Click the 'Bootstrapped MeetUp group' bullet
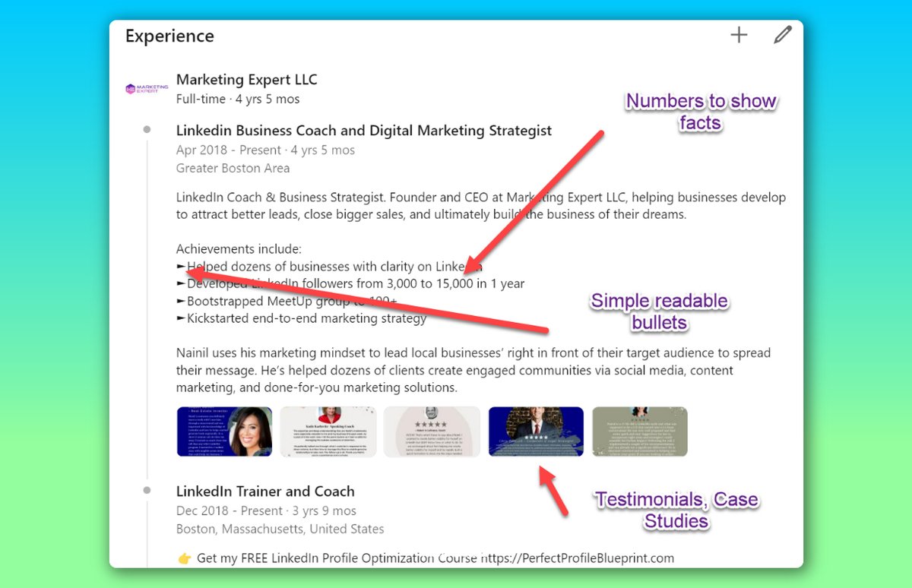The height and width of the screenshot is (588, 912). click(287, 301)
